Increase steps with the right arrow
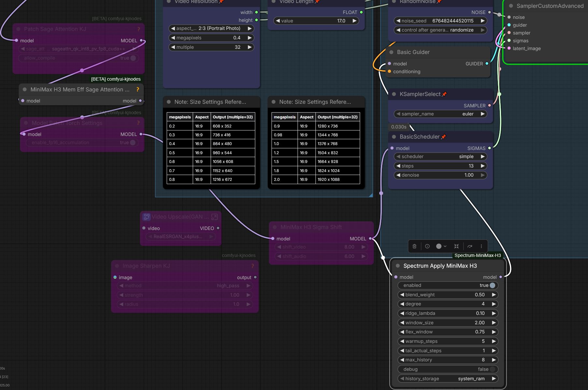 pos(483,166)
